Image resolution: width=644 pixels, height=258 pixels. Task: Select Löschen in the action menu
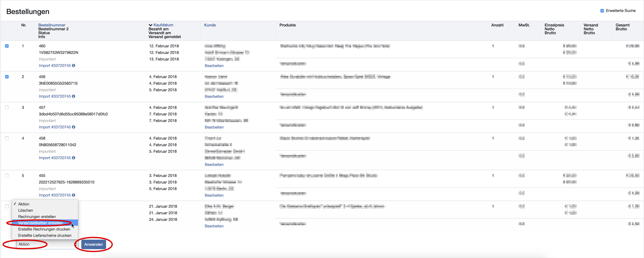point(26,210)
